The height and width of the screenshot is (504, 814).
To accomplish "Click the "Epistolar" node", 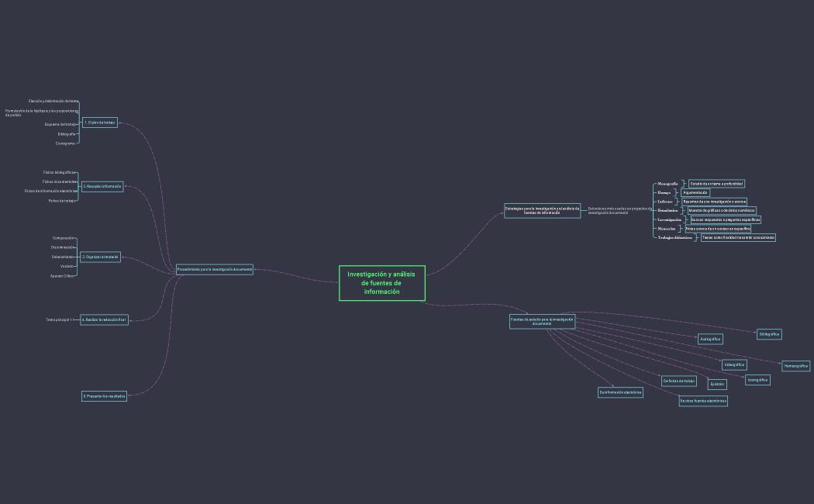I will pos(718,384).
